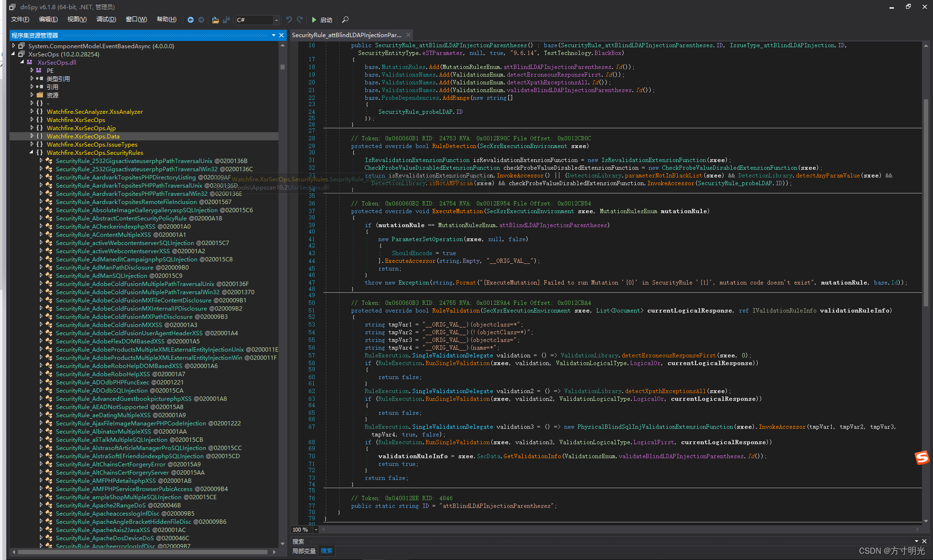Open the 编辑(E) menu
The height and width of the screenshot is (560, 933).
pyautogui.click(x=48, y=19)
